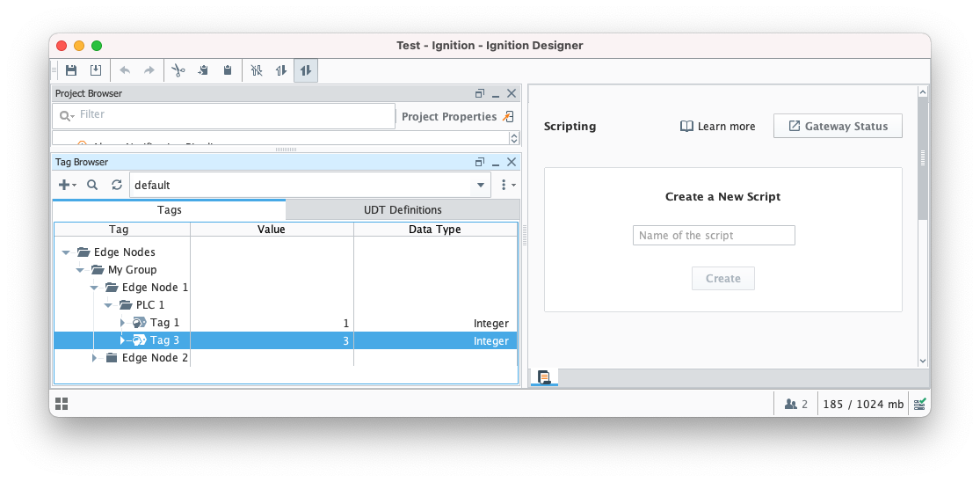Open Gateway Status
This screenshot has height=482, width=980.
pos(838,127)
